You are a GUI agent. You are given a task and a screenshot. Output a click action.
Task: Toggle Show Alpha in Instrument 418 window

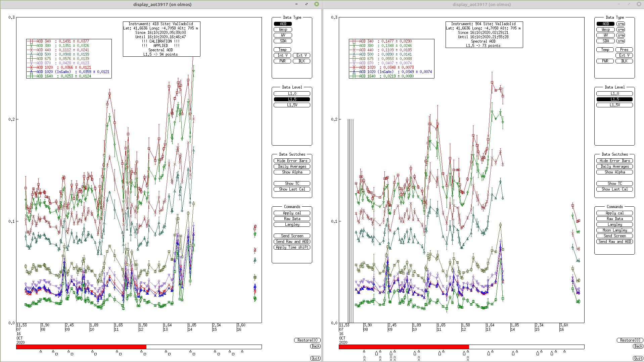292,172
